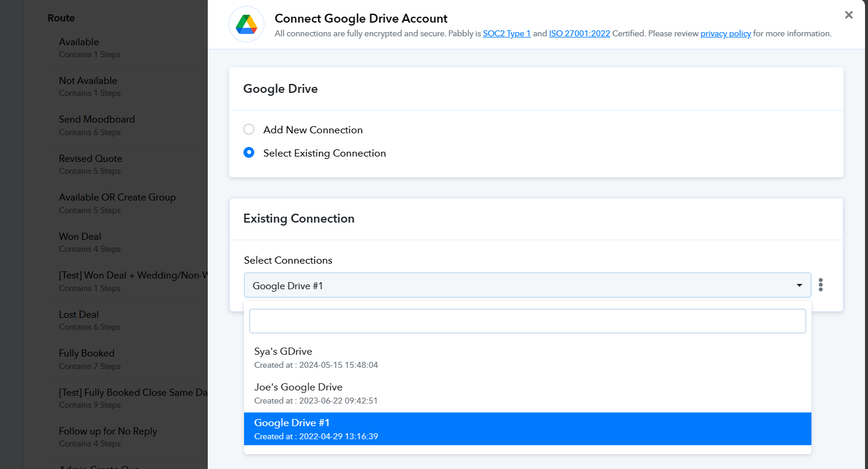Choose Select Existing Connection radio option
868x469 pixels.
pos(249,153)
